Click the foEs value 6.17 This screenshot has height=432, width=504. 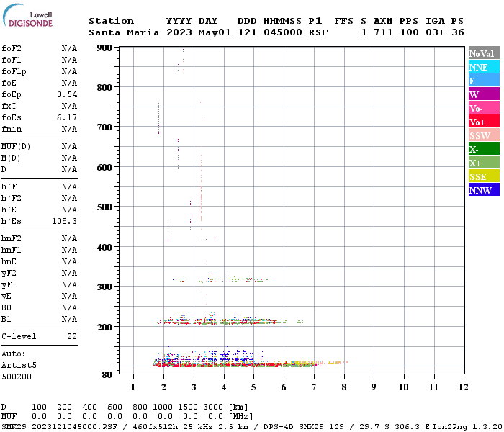[67, 117]
